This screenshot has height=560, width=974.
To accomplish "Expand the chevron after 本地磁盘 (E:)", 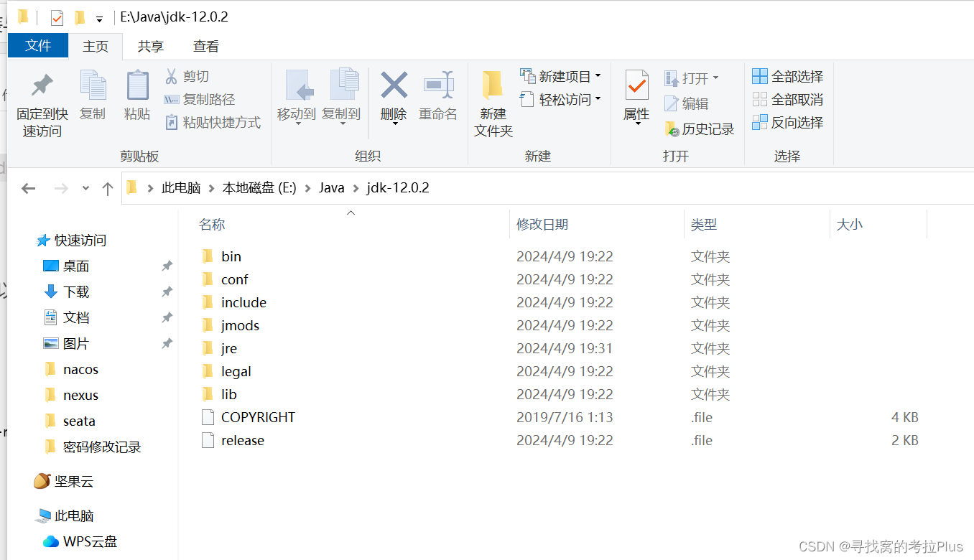I will point(308,188).
